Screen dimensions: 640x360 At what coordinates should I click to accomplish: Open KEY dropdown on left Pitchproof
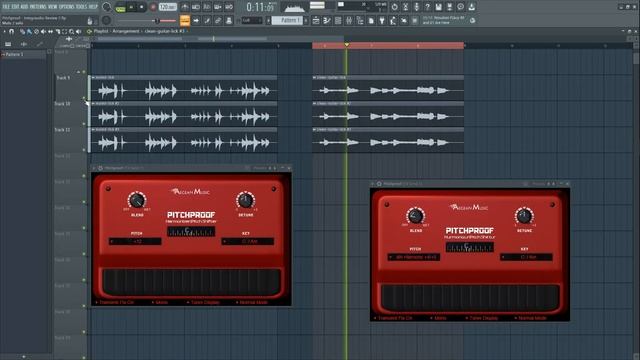(x=247, y=242)
